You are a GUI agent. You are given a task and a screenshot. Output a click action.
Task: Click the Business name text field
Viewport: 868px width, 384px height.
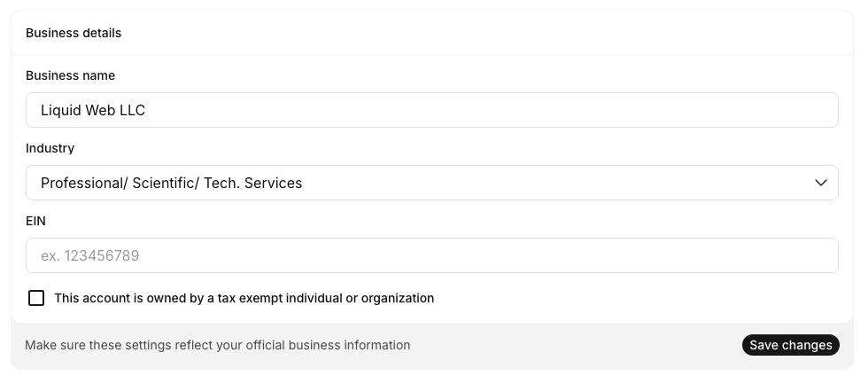(x=431, y=110)
